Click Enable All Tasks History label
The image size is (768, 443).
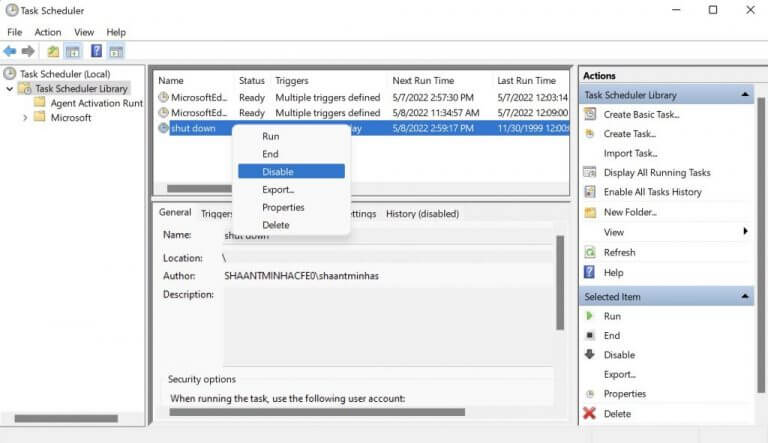652,192
